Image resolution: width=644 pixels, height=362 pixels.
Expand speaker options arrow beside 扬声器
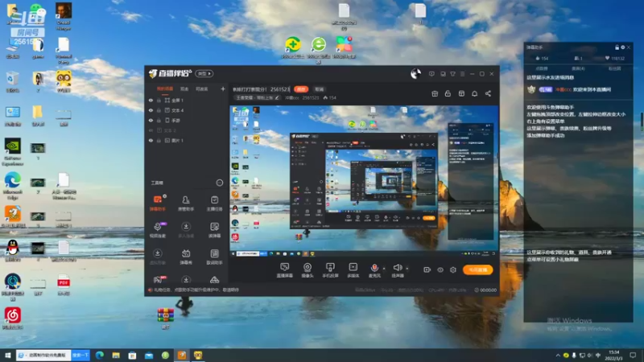pos(407,269)
